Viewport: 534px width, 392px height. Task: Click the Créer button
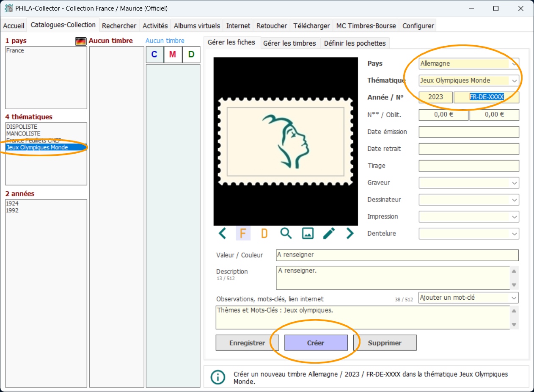tap(316, 343)
